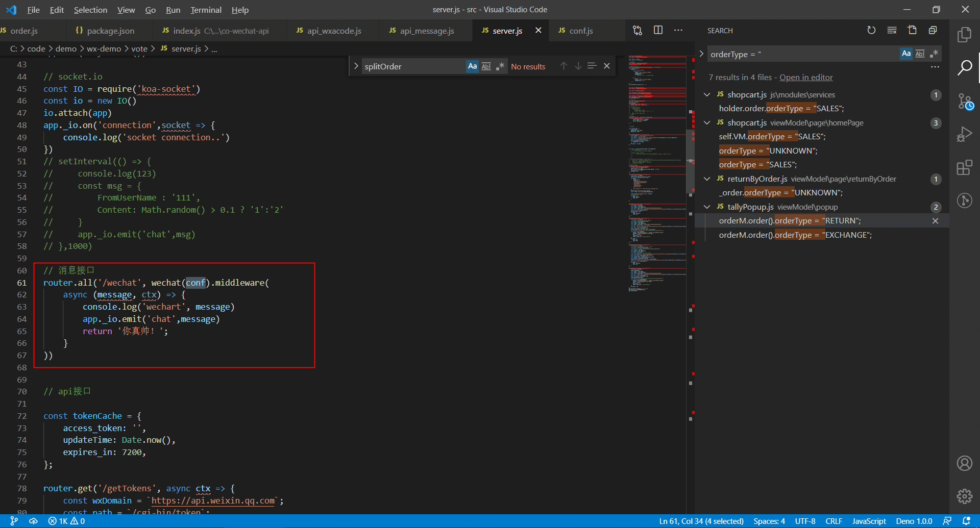Open the Search view in activity bar

pyautogui.click(x=964, y=67)
